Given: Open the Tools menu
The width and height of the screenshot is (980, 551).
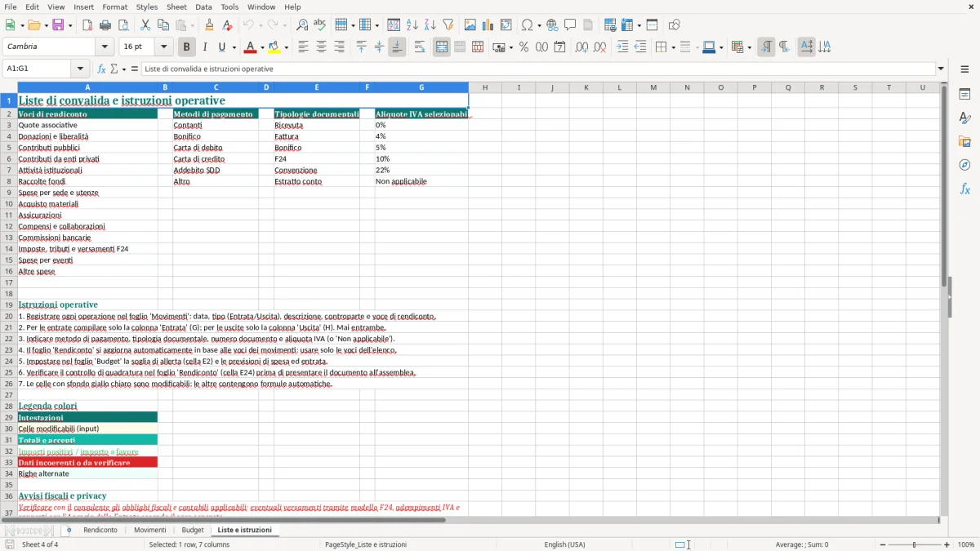Looking at the screenshot, I should (x=229, y=7).
